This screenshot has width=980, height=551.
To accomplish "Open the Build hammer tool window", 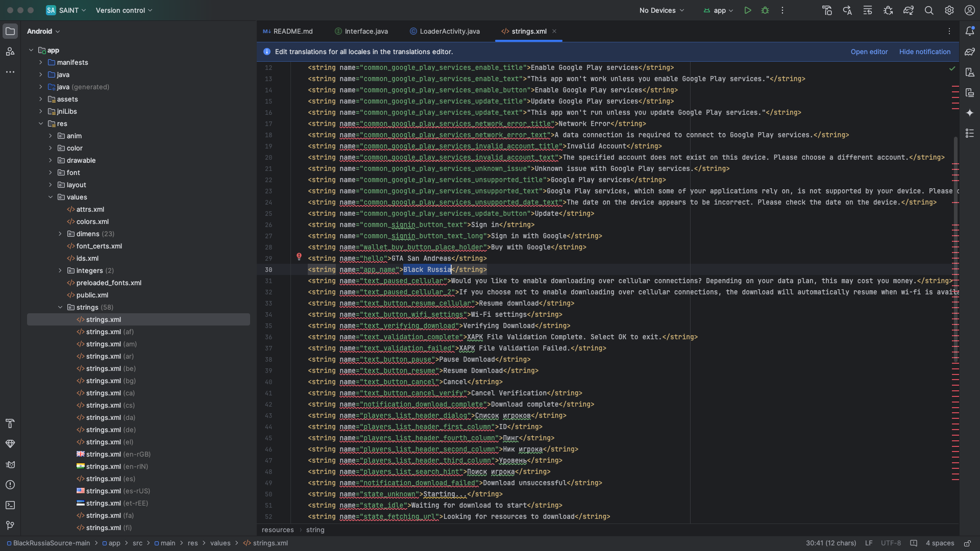I will pyautogui.click(x=10, y=423).
